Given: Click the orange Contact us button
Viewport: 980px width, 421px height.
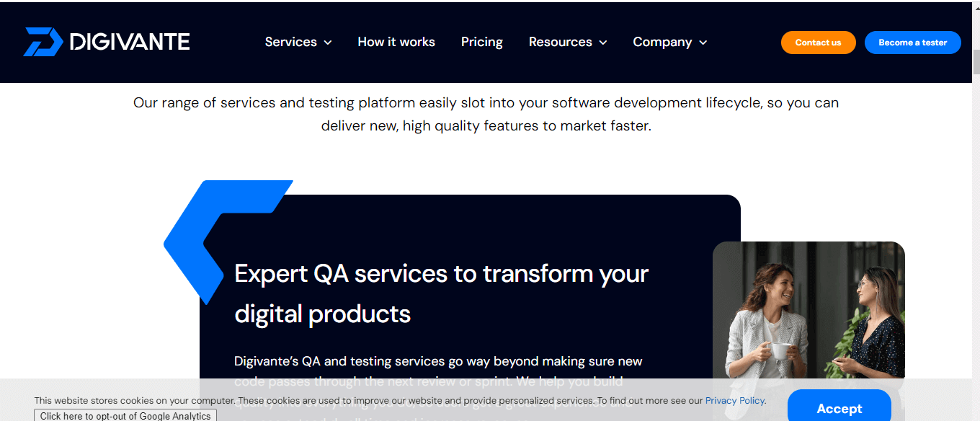Looking at the screenshot, I should pyautogui.click(x=818, y=43).
